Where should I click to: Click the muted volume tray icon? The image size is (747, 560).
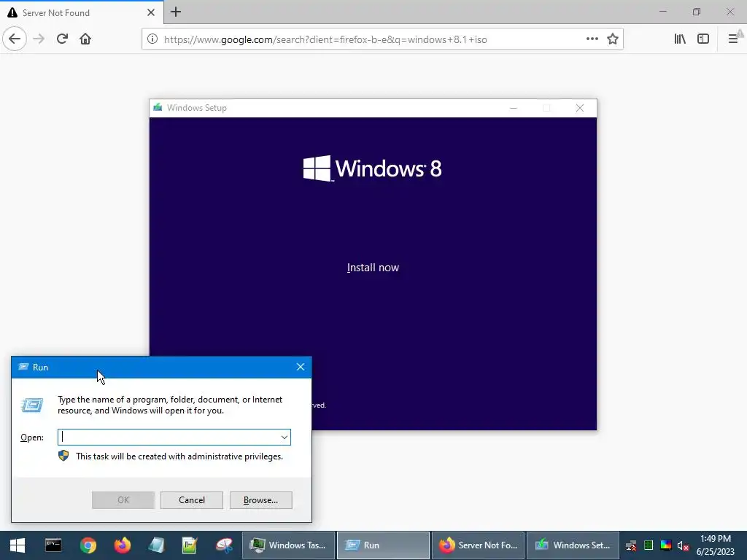click(683, 545)
